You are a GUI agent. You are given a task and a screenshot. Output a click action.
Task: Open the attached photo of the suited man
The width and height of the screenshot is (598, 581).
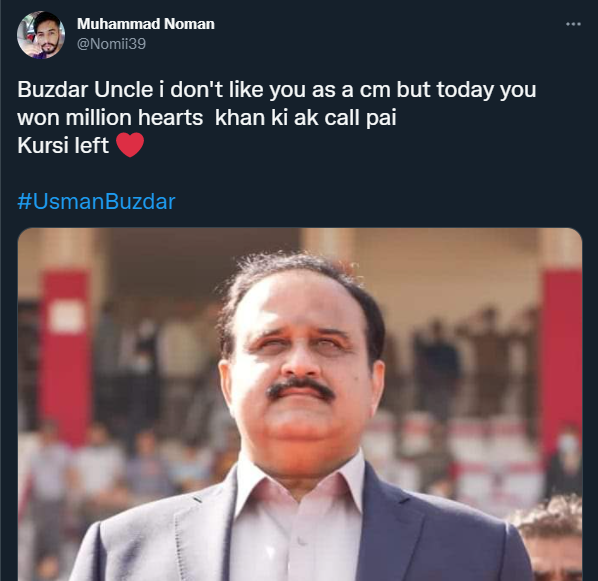300,404
